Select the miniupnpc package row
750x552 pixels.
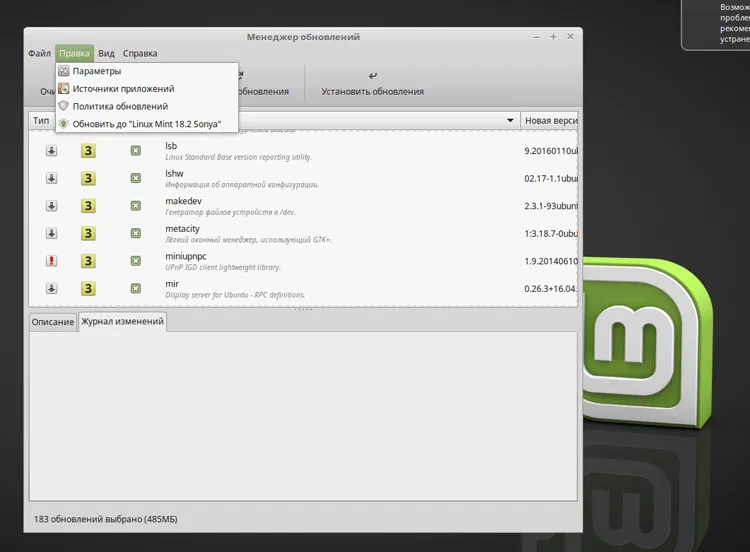303,261
